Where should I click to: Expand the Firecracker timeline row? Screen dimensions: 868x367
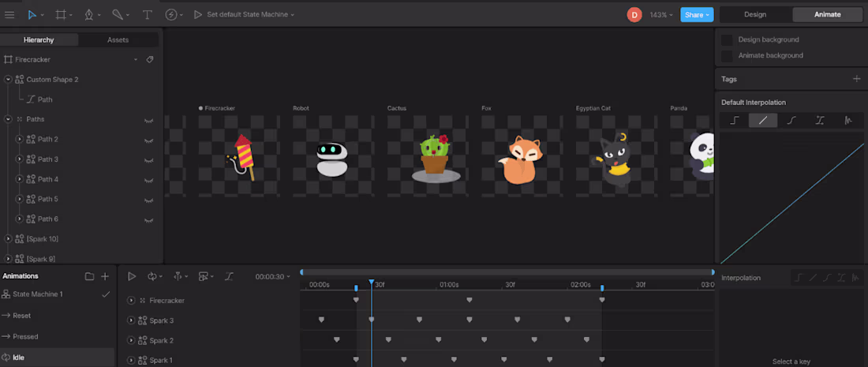click(x=131, y=301)
